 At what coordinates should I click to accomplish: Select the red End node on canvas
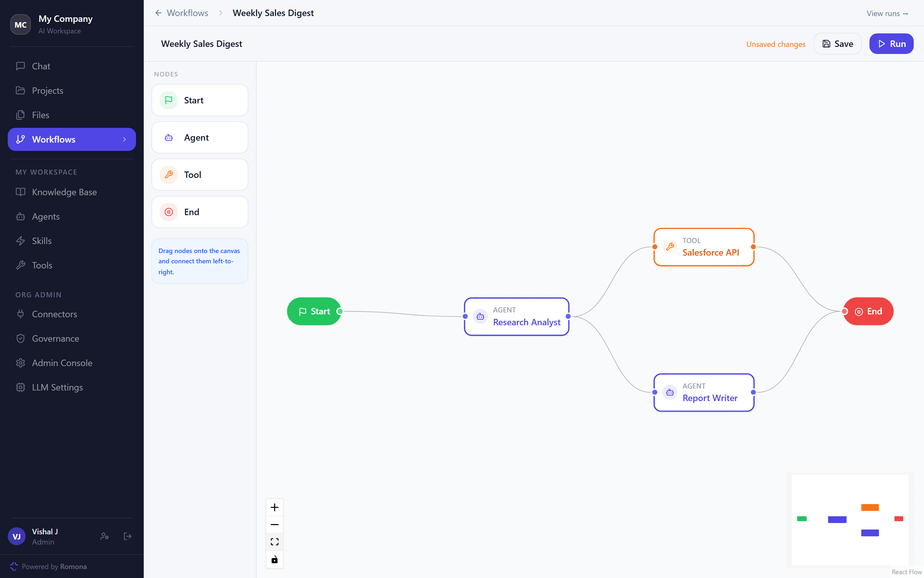(868, 311)
